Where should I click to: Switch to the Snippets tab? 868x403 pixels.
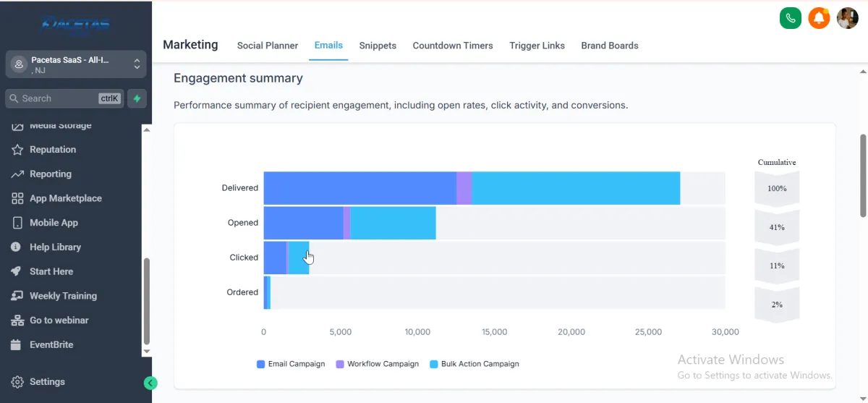[x=378, y=46]
